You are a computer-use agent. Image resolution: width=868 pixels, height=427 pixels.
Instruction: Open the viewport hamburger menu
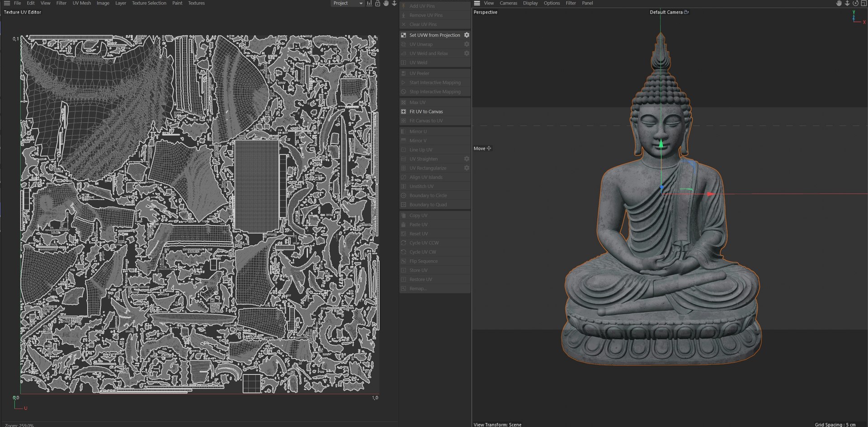[477, 3]
